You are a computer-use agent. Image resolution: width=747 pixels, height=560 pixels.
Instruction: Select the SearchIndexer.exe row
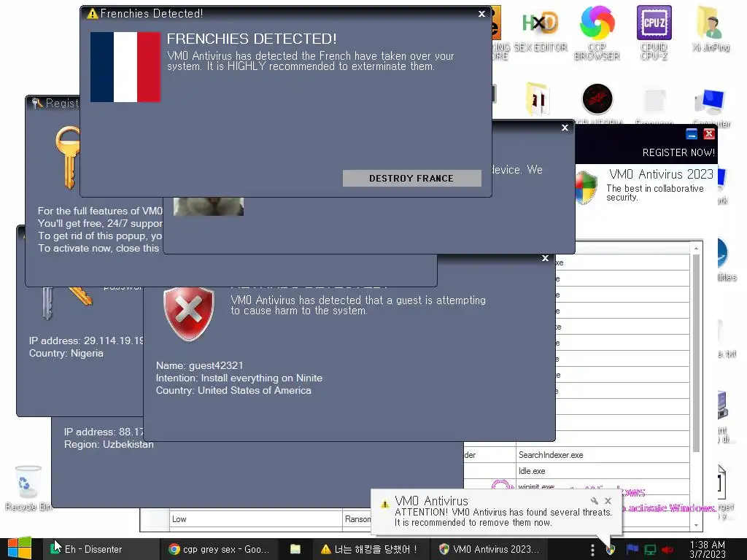tap(576, 455)
